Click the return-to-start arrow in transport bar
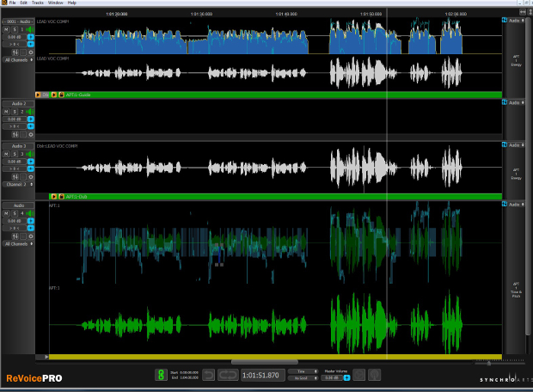 point(208,375)
